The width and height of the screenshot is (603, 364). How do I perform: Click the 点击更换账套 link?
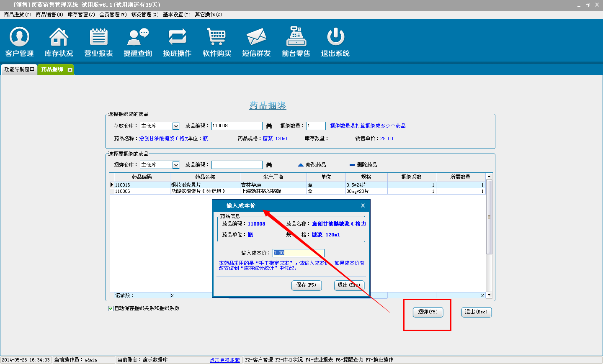[x=225, y=360]
